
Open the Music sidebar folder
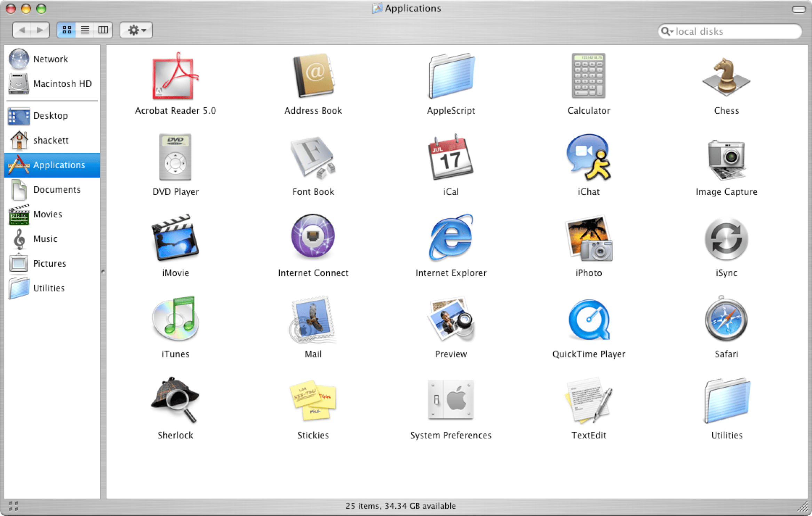tap(52, 239)
